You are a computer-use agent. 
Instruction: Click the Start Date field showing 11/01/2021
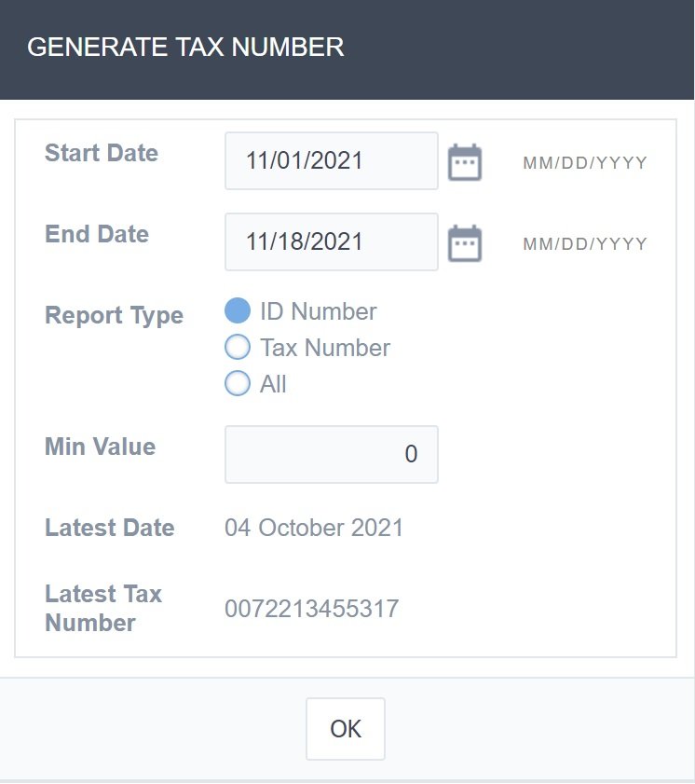coord(331,161)
